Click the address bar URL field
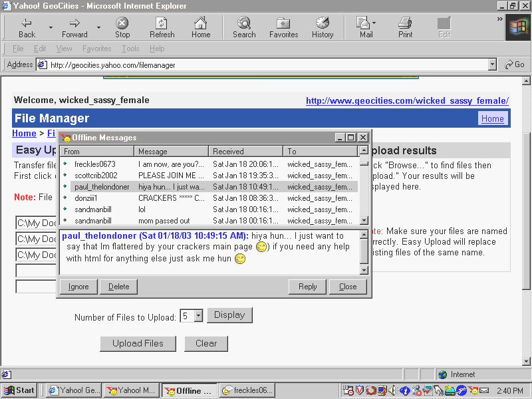Viewport: 532px width, 399px height. click(268, 65)
